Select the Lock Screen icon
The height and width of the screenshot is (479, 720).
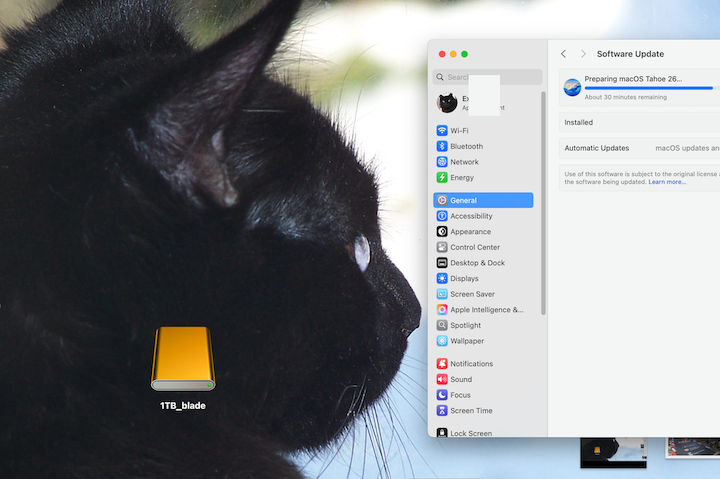coord(442,433)
